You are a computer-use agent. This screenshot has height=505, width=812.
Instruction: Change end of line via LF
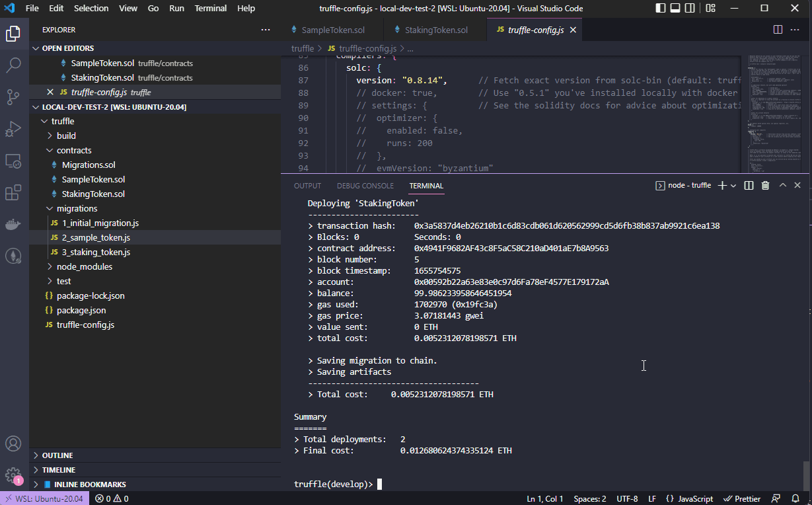point(652,498)
